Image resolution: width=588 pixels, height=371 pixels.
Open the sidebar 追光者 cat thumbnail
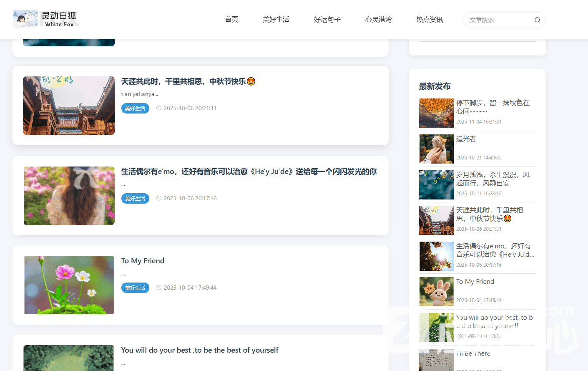pyautogui.click(x=436, y=149)
